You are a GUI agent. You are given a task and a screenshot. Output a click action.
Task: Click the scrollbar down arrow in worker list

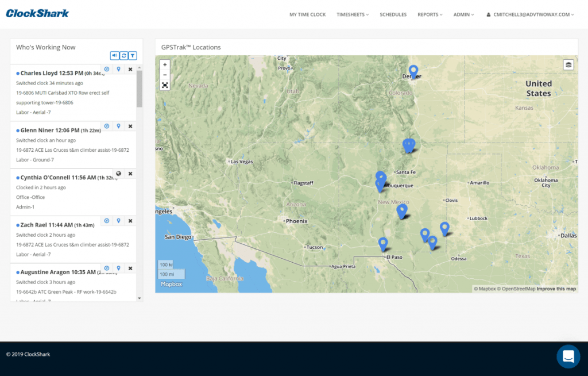point(140,298)
